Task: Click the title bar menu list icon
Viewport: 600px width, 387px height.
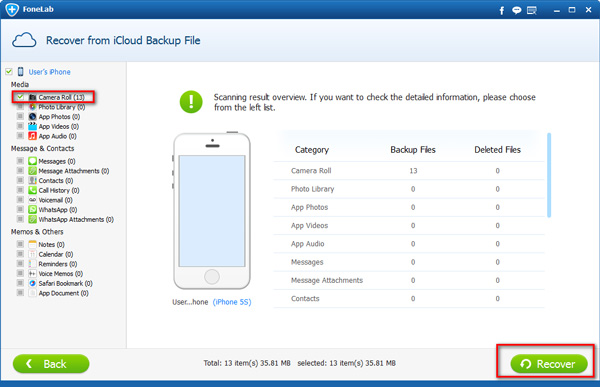Action: 532,10
